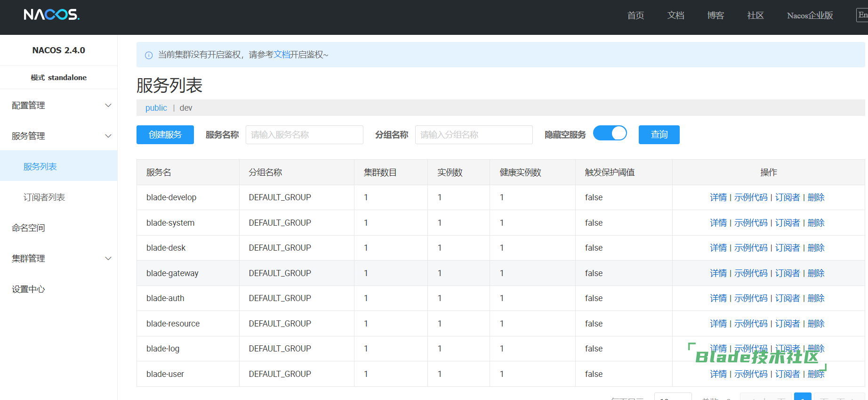Image resolution: width=868 pixels, height=400 pixels.
Task: Focus the 分组名称 input field
Action: pos(474,135)
